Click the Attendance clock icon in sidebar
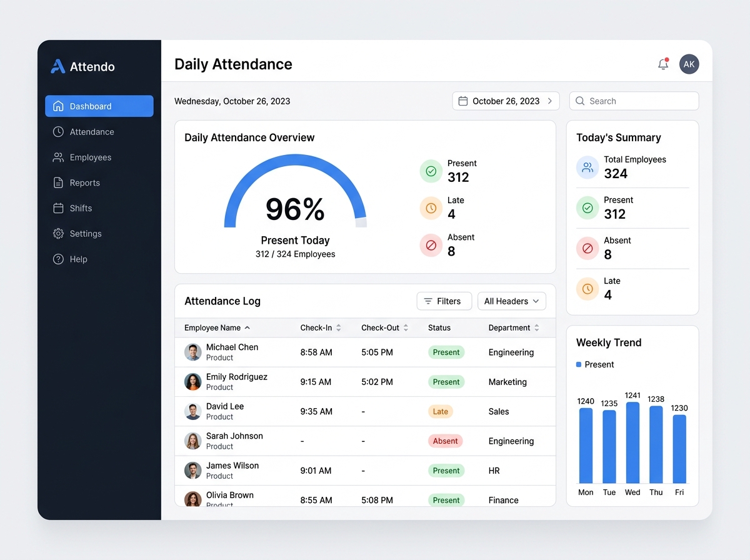This screenshot has height=560, width=750. click(x=58, y=132)
